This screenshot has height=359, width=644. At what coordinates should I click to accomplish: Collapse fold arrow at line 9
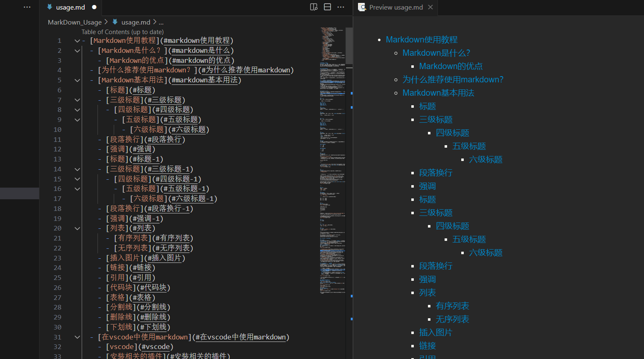[77, 120]
